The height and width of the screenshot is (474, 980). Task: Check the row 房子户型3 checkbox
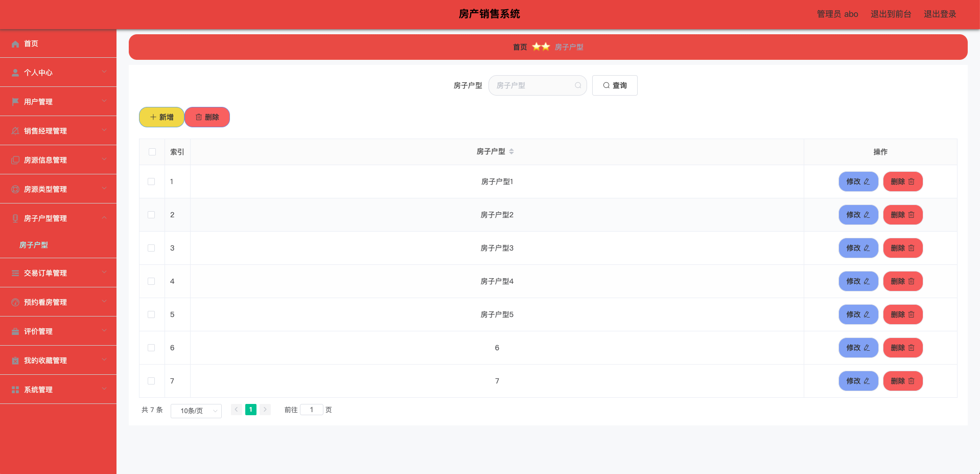click(151, 248)
